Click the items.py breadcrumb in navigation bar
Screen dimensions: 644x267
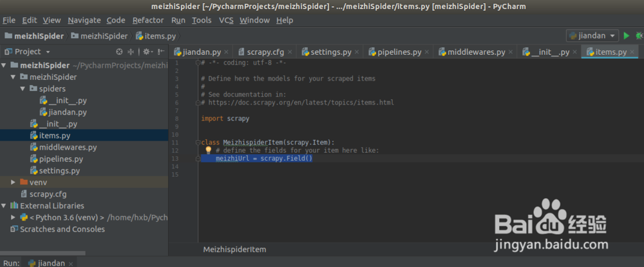(156, 35)
